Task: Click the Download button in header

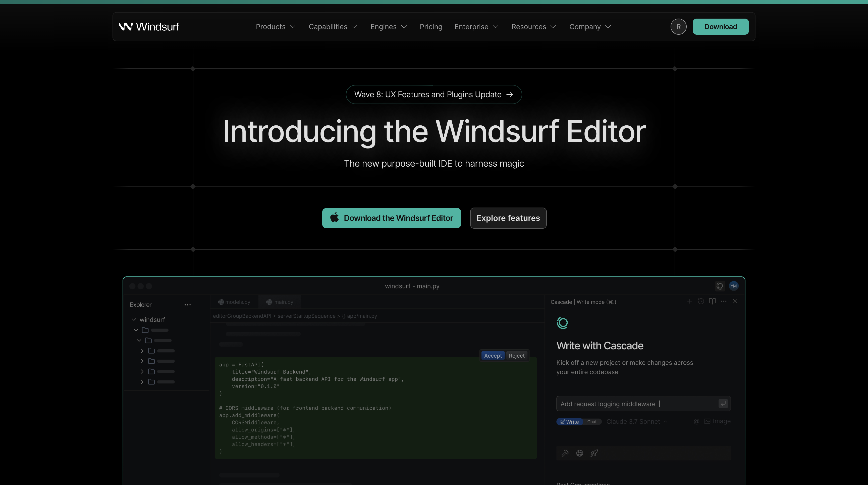Action: pyautogui.click(x=721, y=27)
